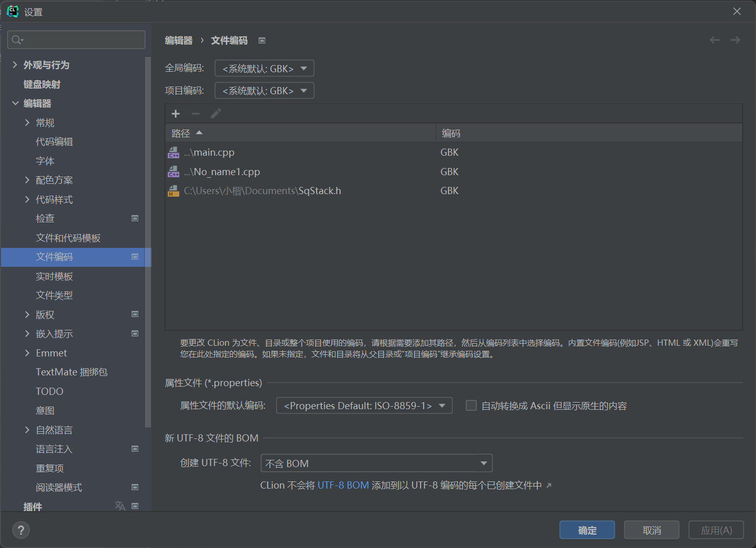
Task: Expand the 配色方案 tree node
Action: [27, 180]
